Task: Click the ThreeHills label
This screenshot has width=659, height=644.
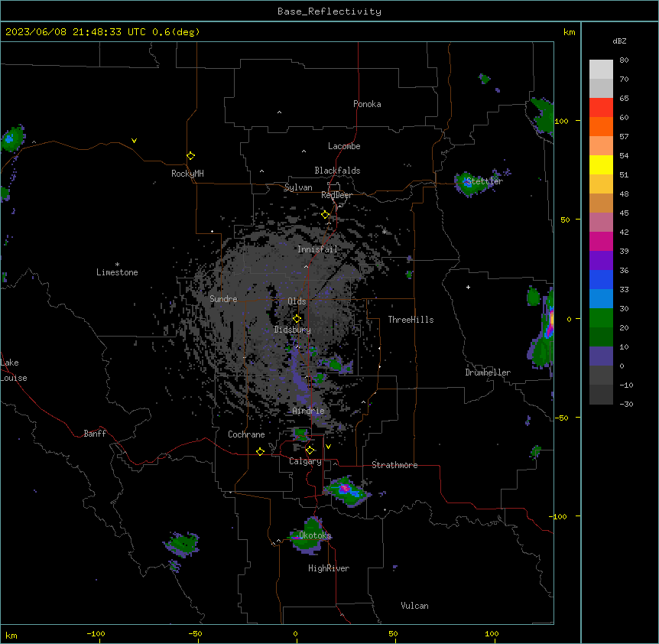Action: [411, 320]
